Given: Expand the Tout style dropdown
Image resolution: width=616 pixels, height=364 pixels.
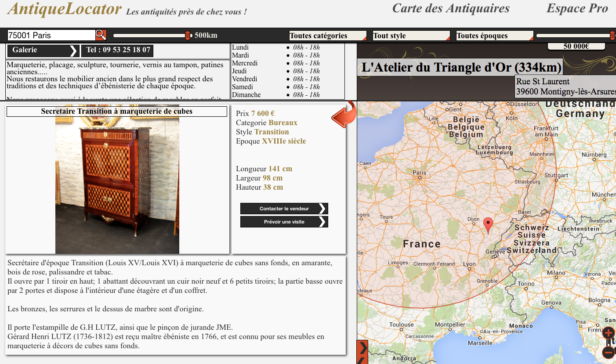Looking at the screenshot, I should [411, 36].
